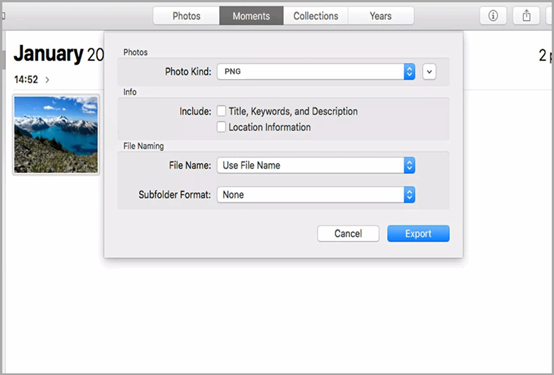Viewport: 554px width, 375px height.
Task: Open the Info button in toolbar
Action: (493, 16)
